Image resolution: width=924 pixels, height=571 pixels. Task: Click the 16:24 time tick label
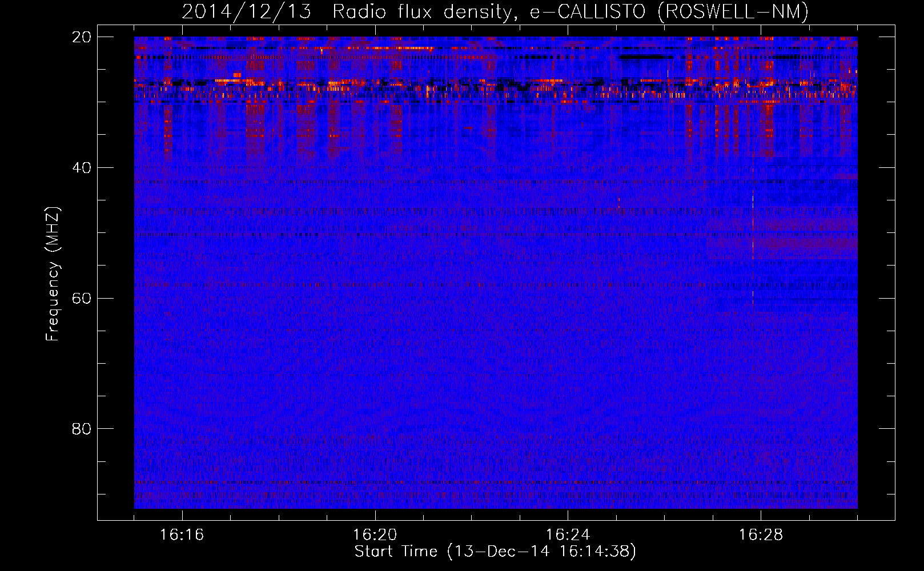click(x=568, y=535)
